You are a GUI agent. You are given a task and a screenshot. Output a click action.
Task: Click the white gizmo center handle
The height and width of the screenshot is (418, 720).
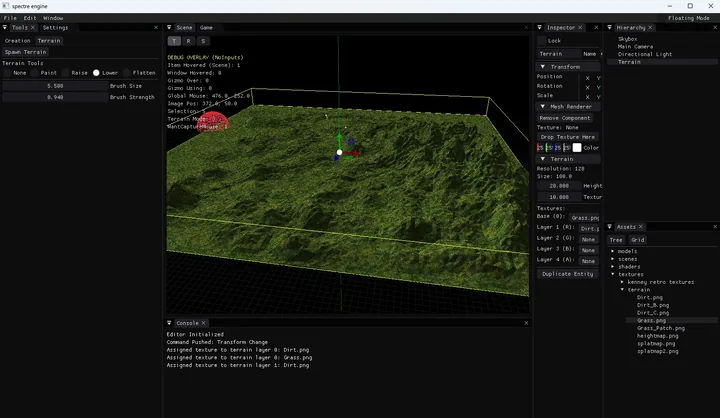tap(339, 152)
